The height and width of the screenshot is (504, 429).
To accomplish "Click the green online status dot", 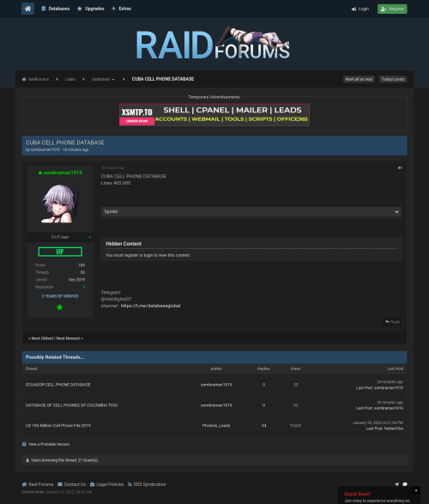I will (90, 237).
